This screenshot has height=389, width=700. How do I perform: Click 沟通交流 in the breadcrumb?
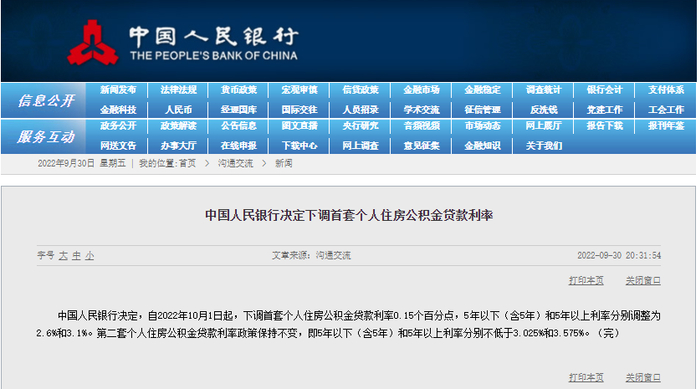[235, 163]
